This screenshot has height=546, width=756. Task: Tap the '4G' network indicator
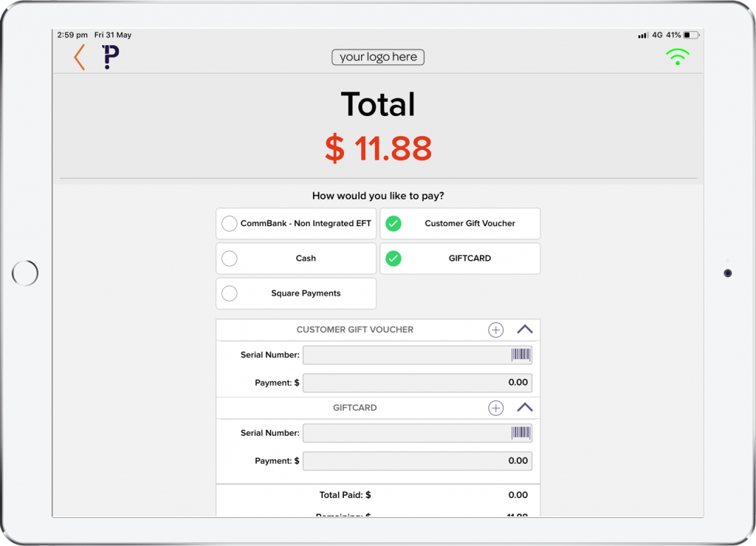click(x=657, y=35)
